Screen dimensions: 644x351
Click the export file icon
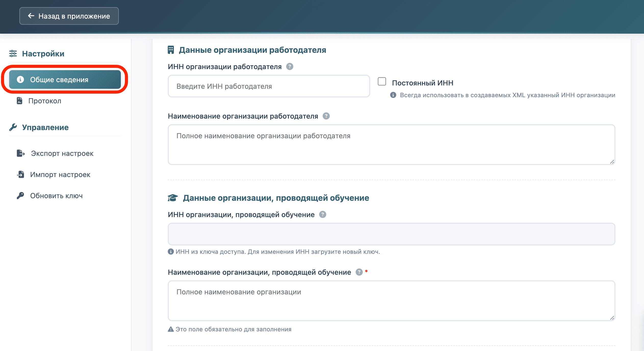(x=21, y=153)
